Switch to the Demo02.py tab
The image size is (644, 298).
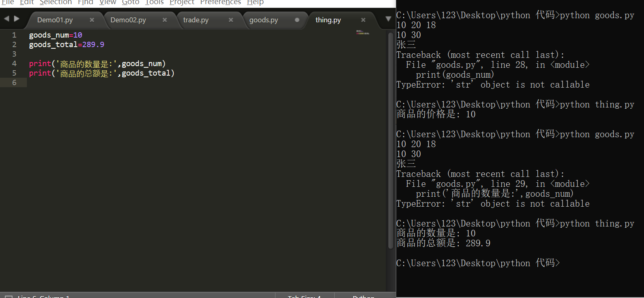[128, 20]
